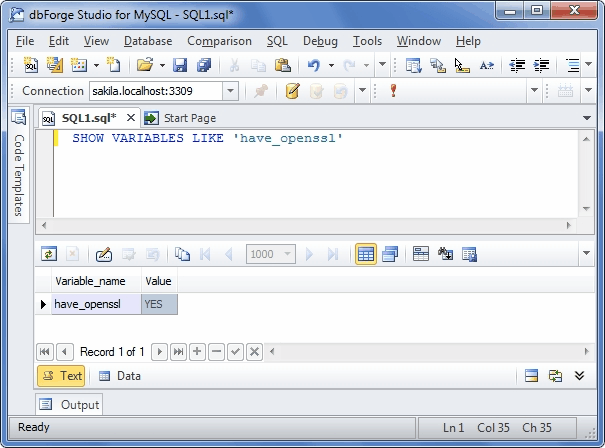Go to next record in navigator

click(x=159, y=352)
